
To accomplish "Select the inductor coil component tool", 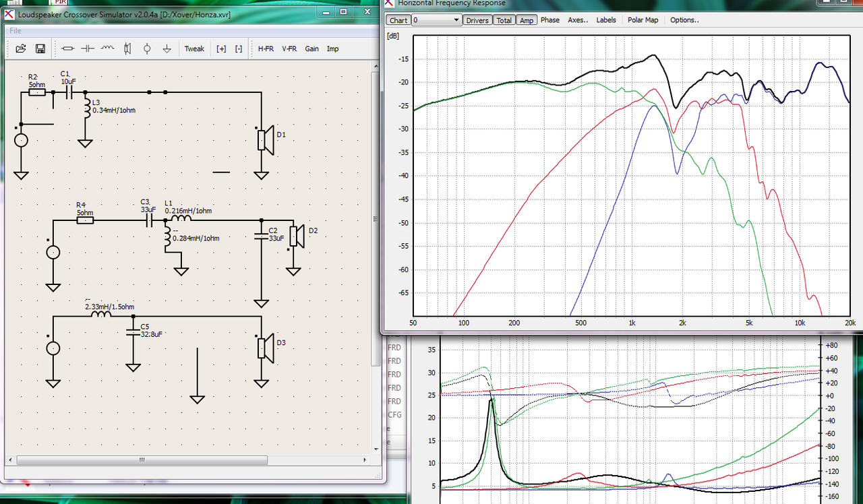I will tap(108, 49).
